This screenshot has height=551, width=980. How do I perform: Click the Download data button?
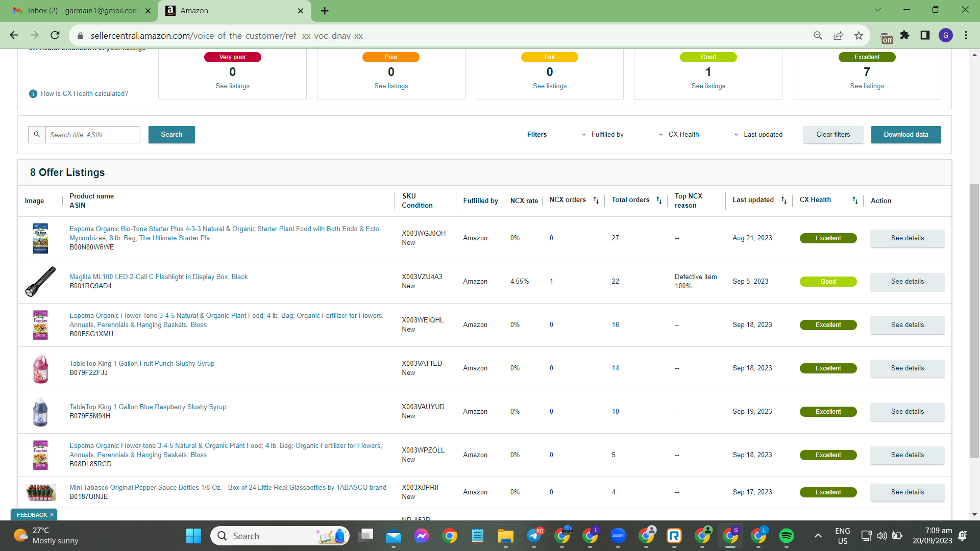(906, 135)
